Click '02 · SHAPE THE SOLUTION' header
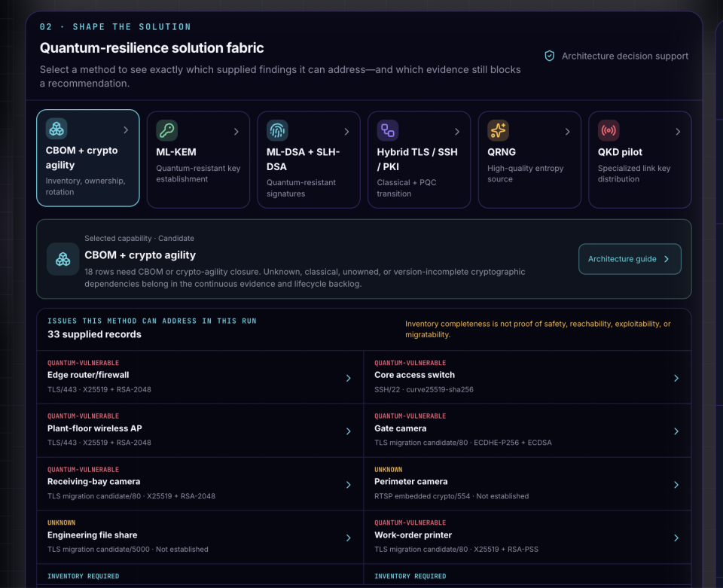Viewport: 723px width, 588px height. (115, 27)
